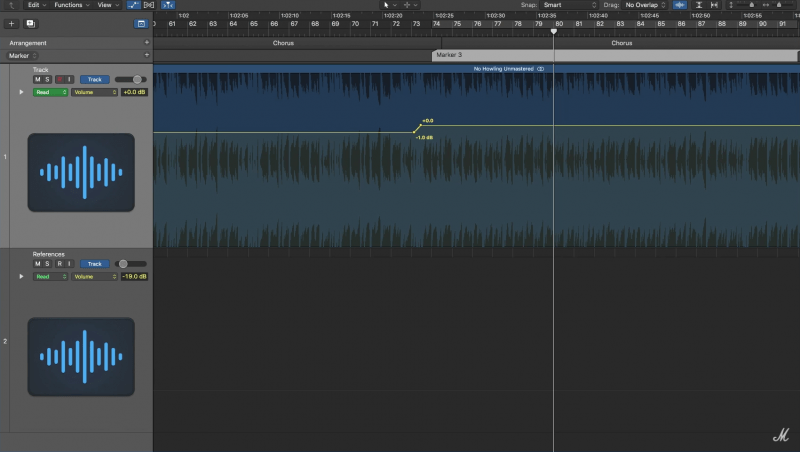Click the Horizontal Auto Zoom icon

714,5
